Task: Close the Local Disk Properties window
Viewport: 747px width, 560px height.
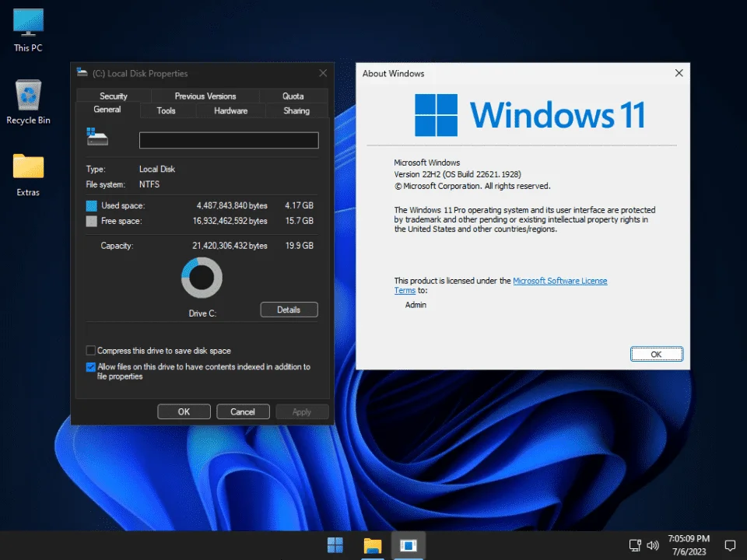Action: tap(323, 73)
